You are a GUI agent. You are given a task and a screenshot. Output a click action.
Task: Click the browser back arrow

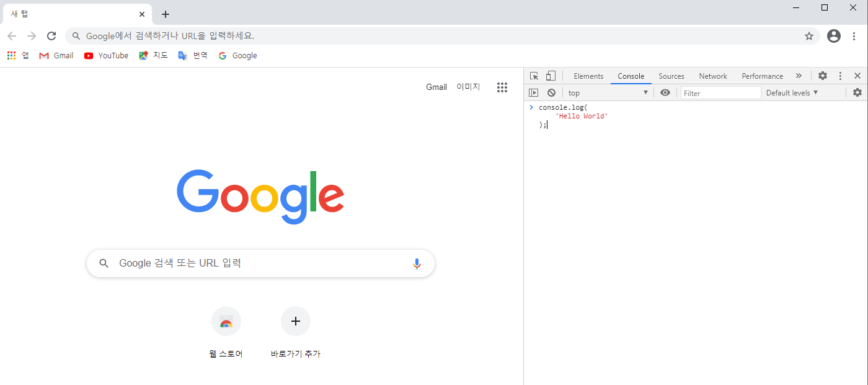[12, 36]
